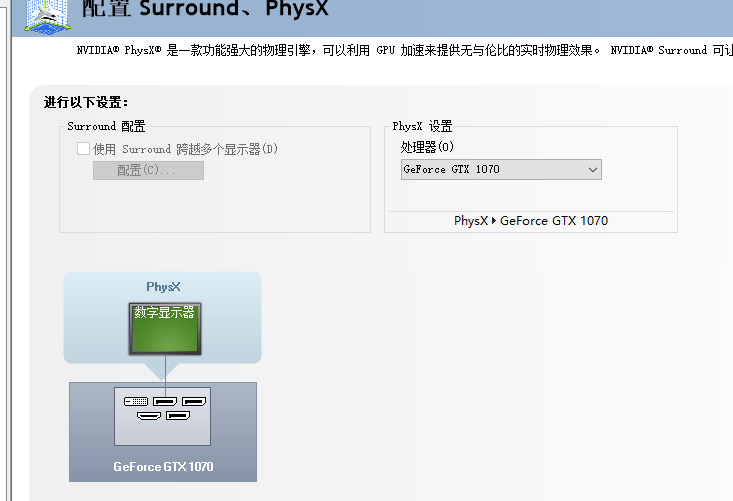Image resolution: width=733 pixels, height=501 pixels.
Task: Click the PhysX ▸ GeForce GTX 1070 status text
Action: point(531,221)
